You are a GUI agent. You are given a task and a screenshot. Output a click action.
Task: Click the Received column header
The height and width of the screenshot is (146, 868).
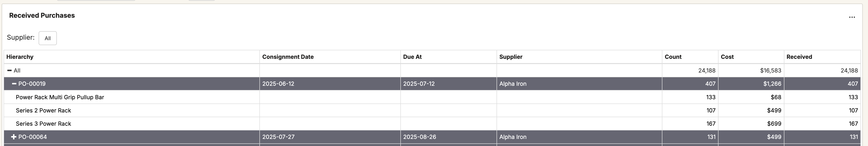(799, 57)
